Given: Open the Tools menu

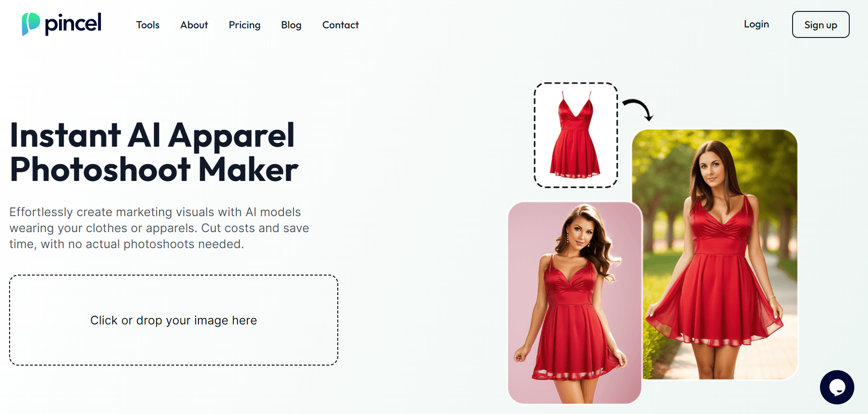Looking at the screenshot, I should [x=147, y=25].
